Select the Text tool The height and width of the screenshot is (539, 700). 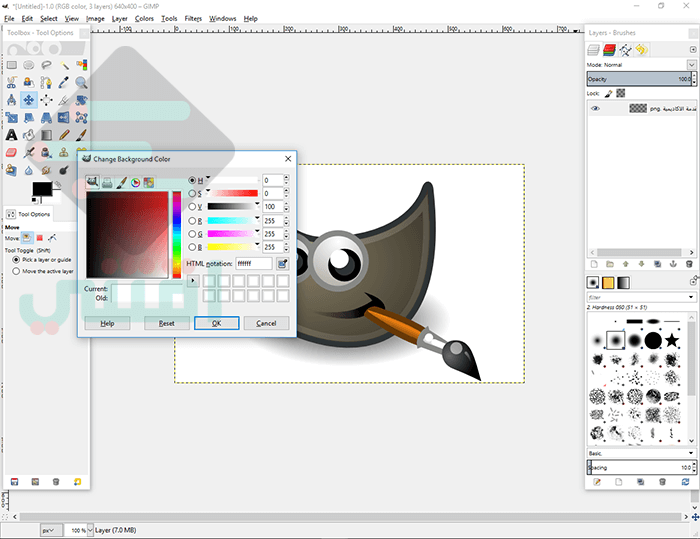coord(12,135)
